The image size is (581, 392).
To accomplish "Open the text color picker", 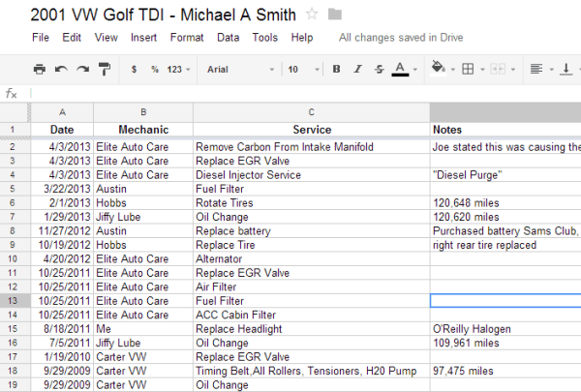I will tap(402, 70).
